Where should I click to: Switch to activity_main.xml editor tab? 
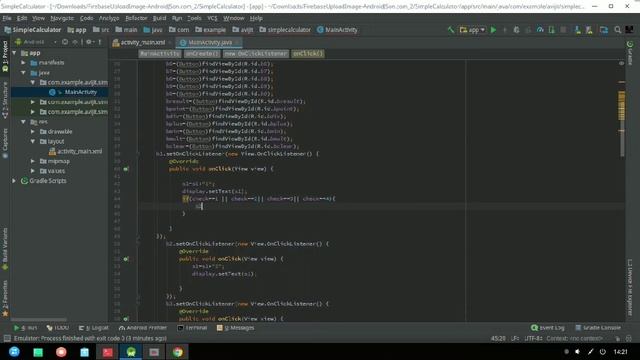[x=142, y=42]
